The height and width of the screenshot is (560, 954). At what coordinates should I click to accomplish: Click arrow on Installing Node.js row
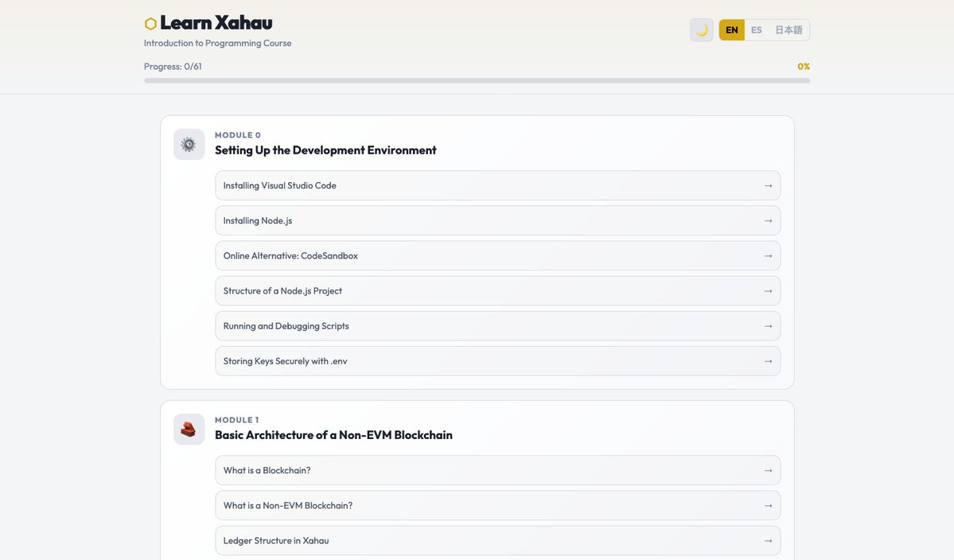tap(768, 220)
